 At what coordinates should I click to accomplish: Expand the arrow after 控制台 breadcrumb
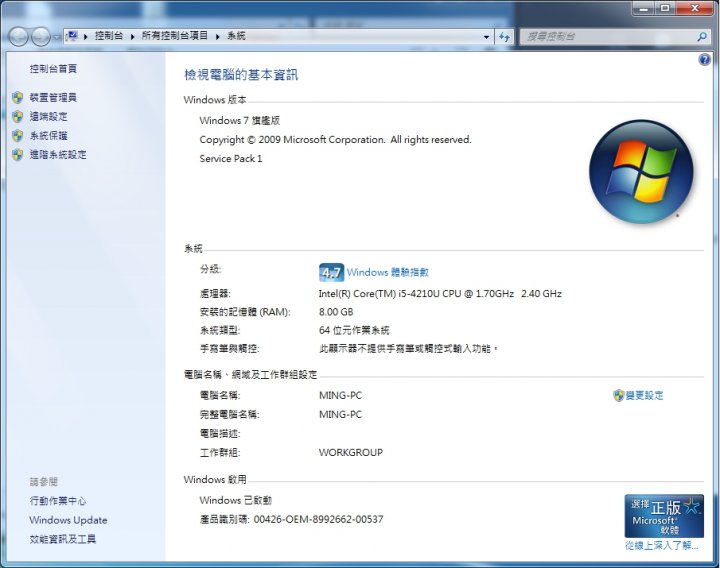point(132,36)
